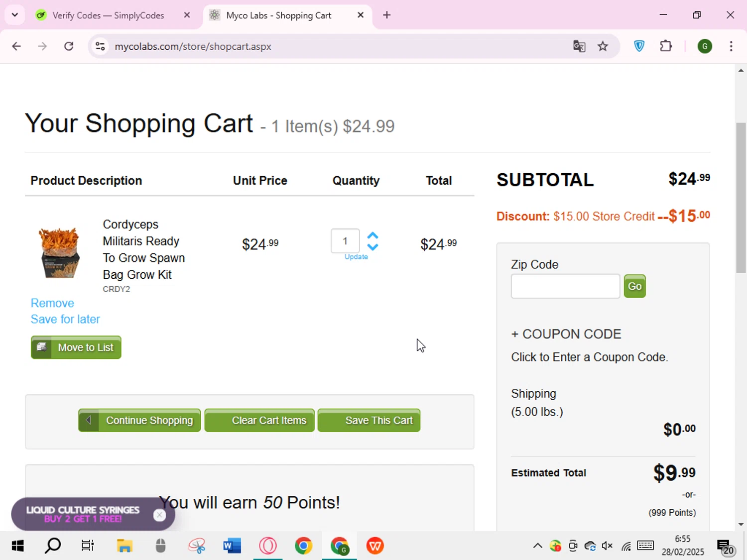The image size is (747, 560).
Task: Click the Update quantity link
Action: 356,257
